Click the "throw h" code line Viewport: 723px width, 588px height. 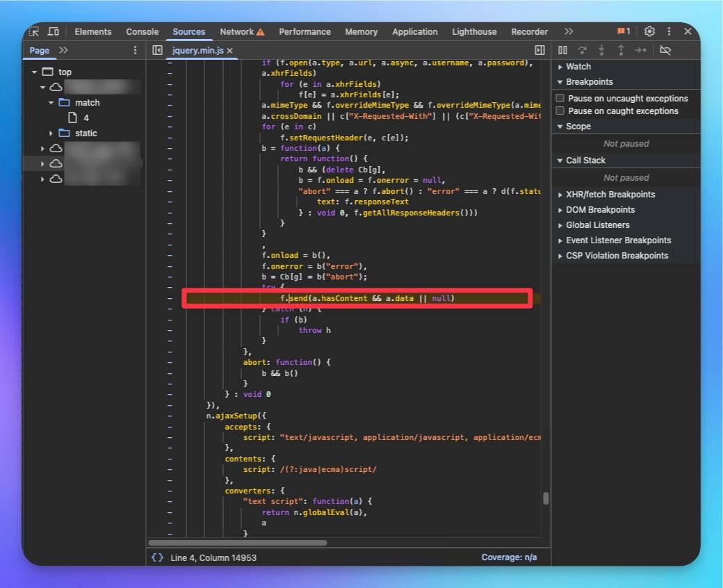point(314,330)
